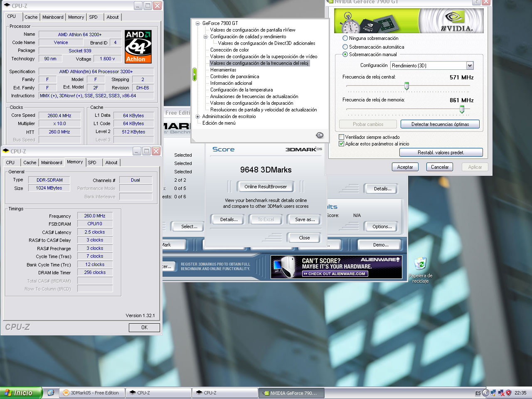Screen dimensions: 532x399
Task: Open the SPD tab in the memory CPU-Z window
Action: (92, 163)
